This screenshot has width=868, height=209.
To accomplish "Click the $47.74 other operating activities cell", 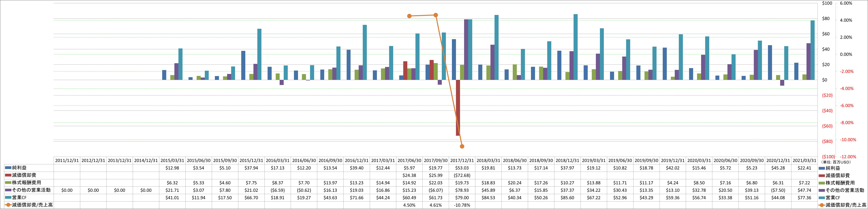I will pyautogui.click(x=804, y=190).
